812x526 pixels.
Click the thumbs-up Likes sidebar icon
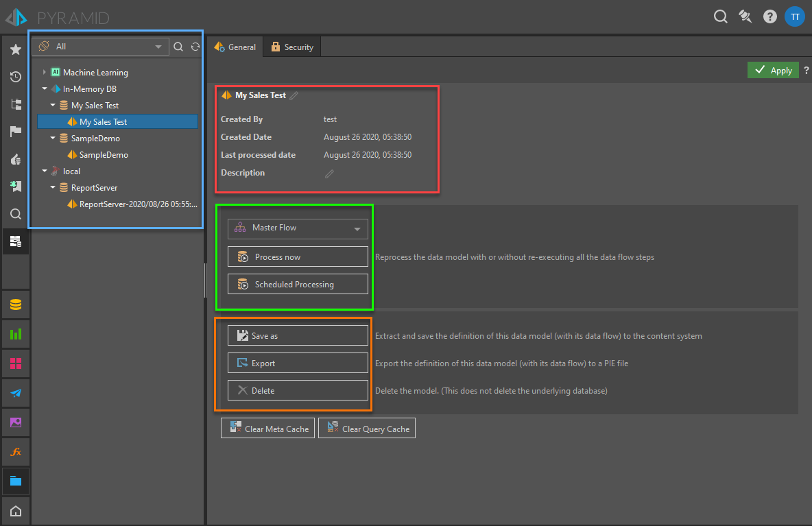pos(16,159)
